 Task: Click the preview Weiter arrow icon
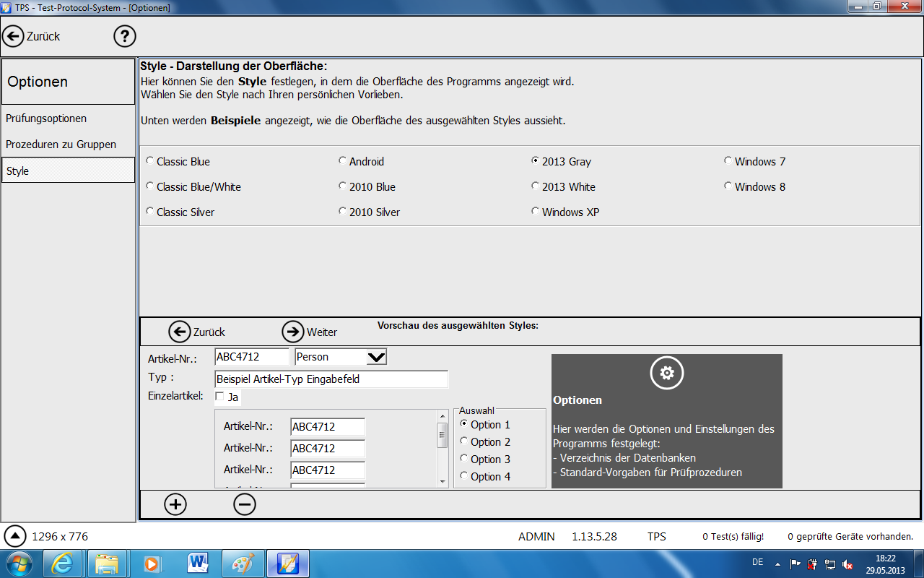(293, 332)
